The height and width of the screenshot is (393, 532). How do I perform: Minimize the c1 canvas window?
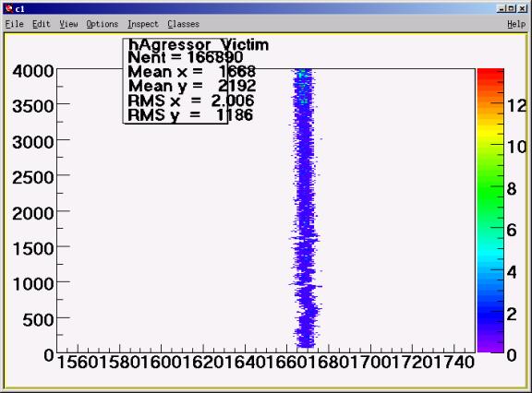coord(502,9)
